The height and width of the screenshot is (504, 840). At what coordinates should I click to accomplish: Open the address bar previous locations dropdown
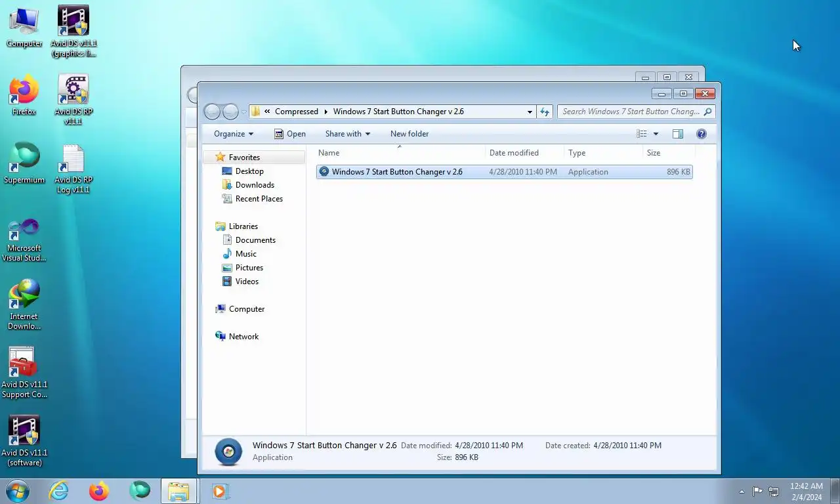[530, 112]
